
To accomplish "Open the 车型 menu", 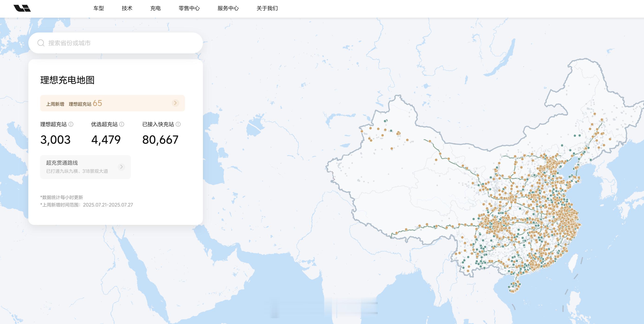I will pyautogui.click(x=98, y=8).
